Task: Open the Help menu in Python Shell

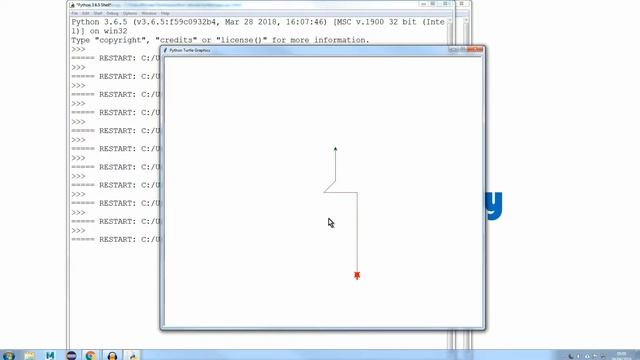Action: click(x=165, y=13)
